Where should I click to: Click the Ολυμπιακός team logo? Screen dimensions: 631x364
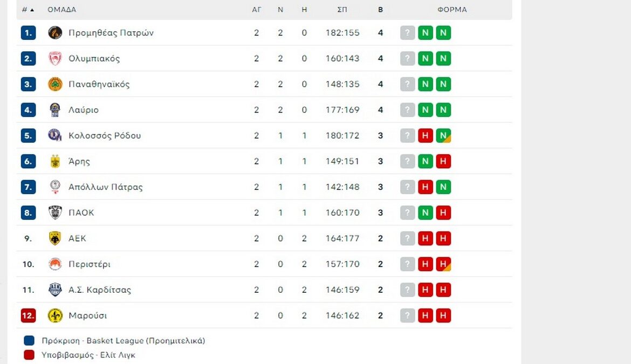[x=55, y=59]
